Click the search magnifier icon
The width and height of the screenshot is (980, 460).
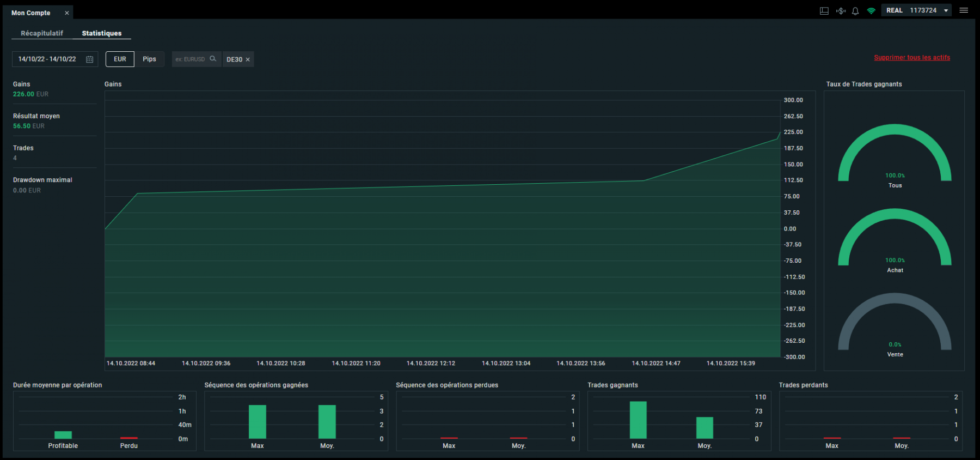click(213, 59)
